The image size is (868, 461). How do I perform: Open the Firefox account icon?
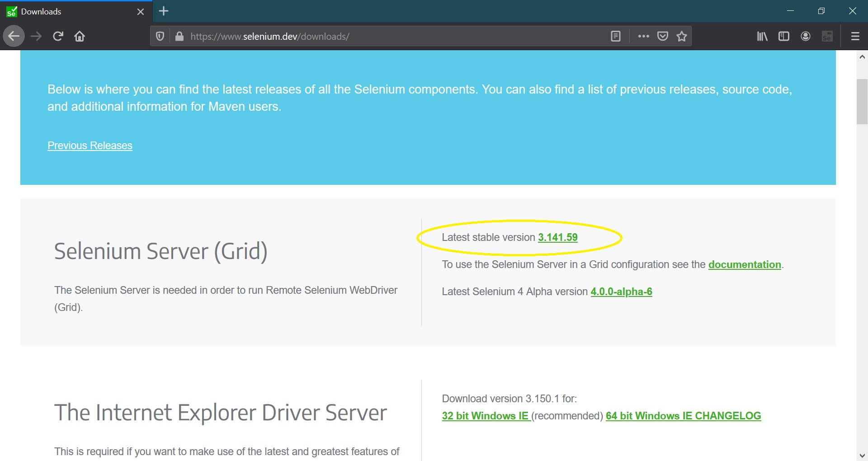coord(806,36)
